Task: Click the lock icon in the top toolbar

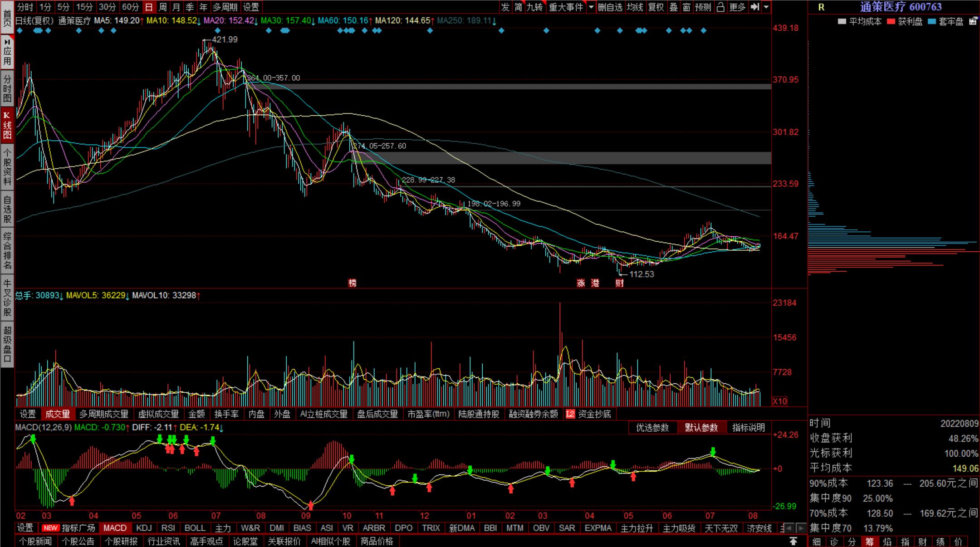Action: point(720,7)
